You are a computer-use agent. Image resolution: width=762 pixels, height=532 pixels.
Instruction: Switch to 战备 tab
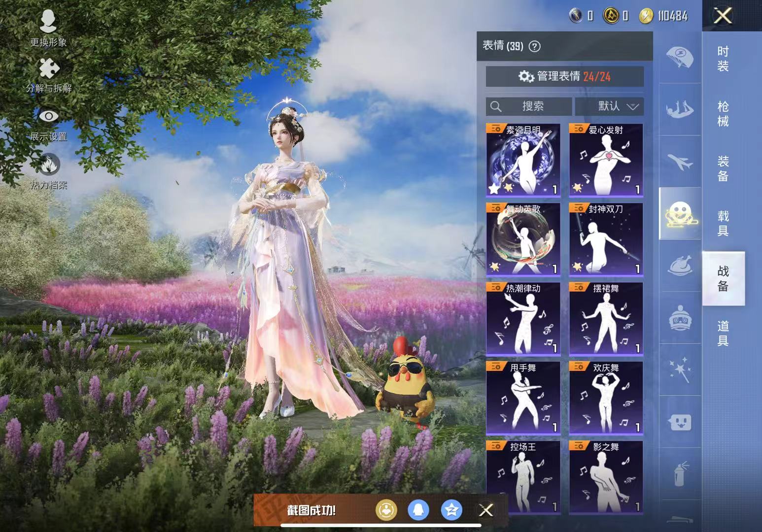click(723, 278)
